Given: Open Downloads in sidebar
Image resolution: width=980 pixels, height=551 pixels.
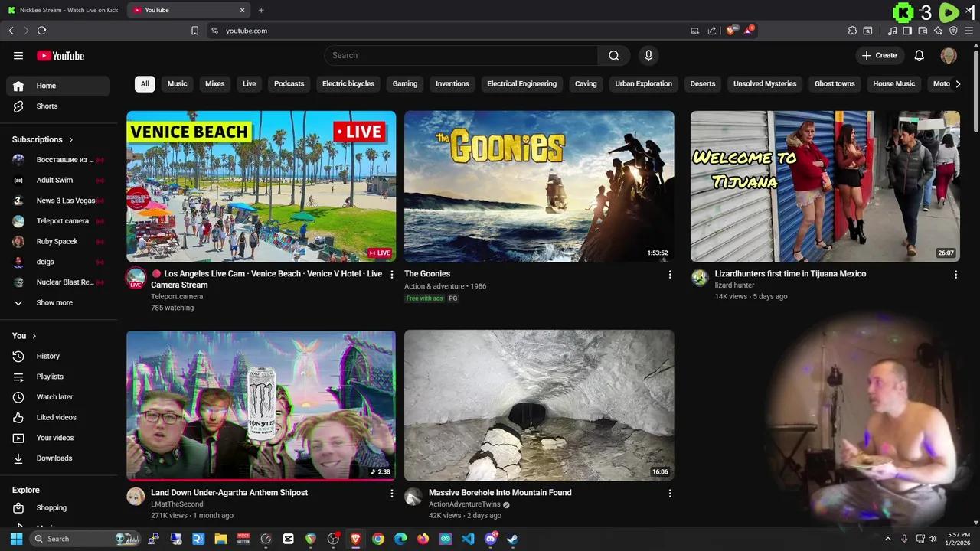Looking at the screenshot, I should click(x=58, y=458).
